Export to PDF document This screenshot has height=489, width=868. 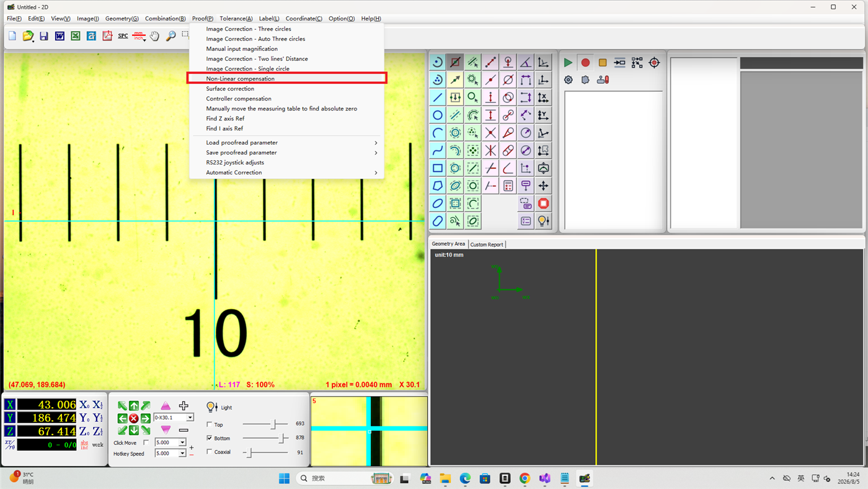(107, 36)
